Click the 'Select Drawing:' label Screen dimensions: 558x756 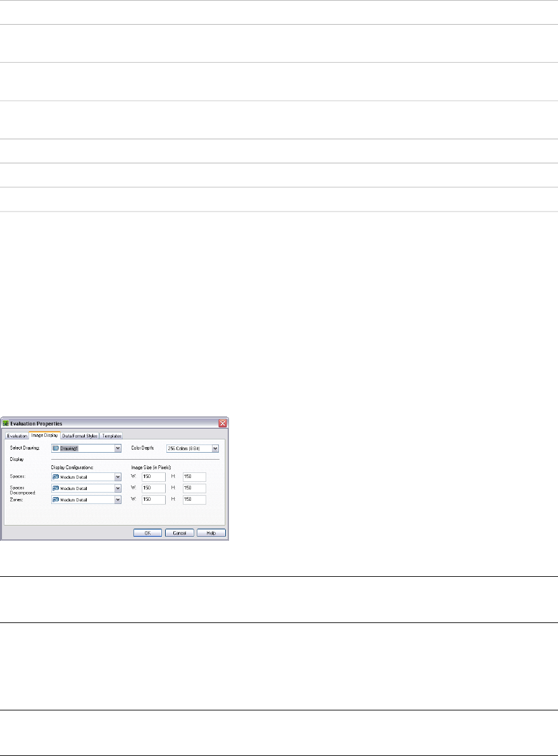coord(25,448)
